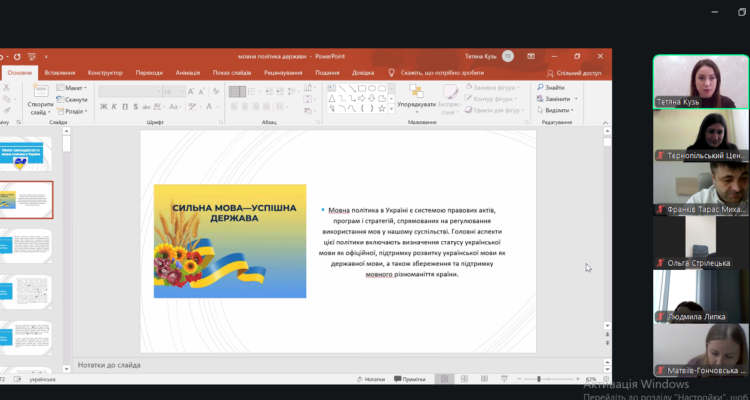This screenshot has width=750, height=400.
Task: Click the Замінити (Replace) button
Action: (x=558, y=99)
